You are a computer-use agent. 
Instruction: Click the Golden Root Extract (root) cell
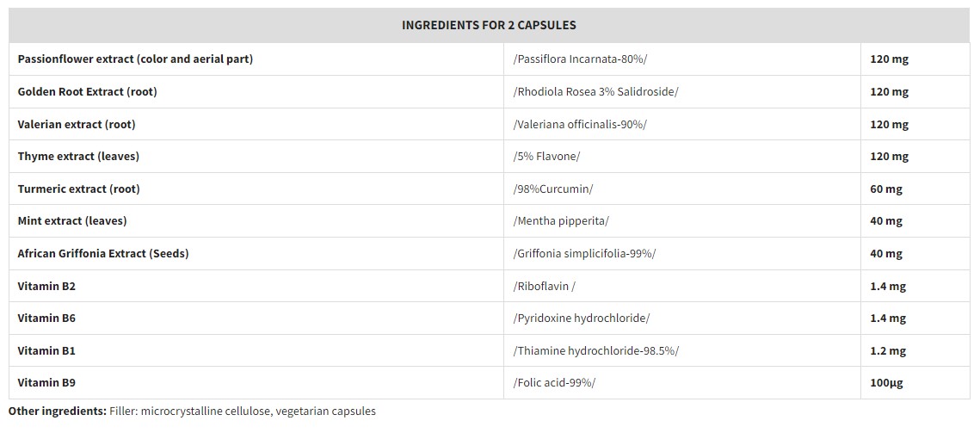87,91
